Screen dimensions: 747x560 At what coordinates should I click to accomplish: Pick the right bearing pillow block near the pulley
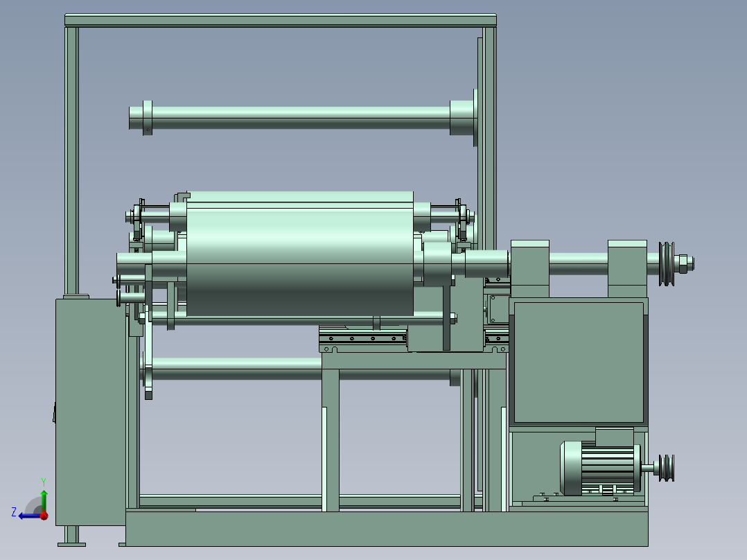[627, 270]
